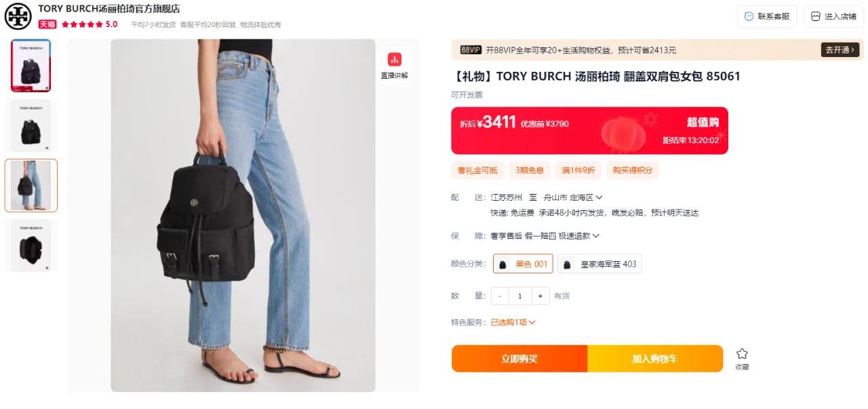Click 去开通 to activate 88VIP

pos(840,50)
